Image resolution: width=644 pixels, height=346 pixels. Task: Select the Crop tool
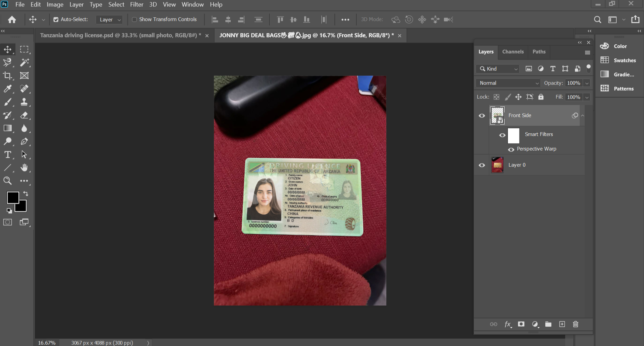tap(7, 76)
